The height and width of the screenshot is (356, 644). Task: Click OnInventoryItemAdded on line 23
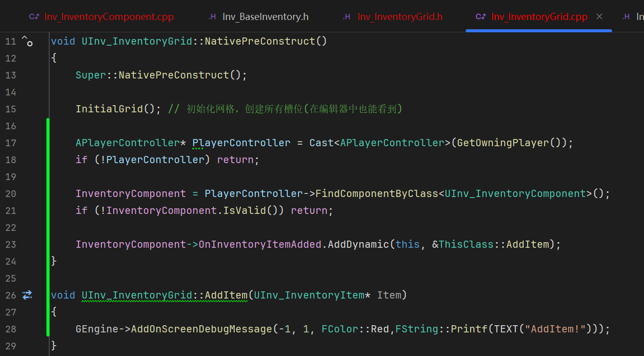pyautogui.click(x=260, y=244)
